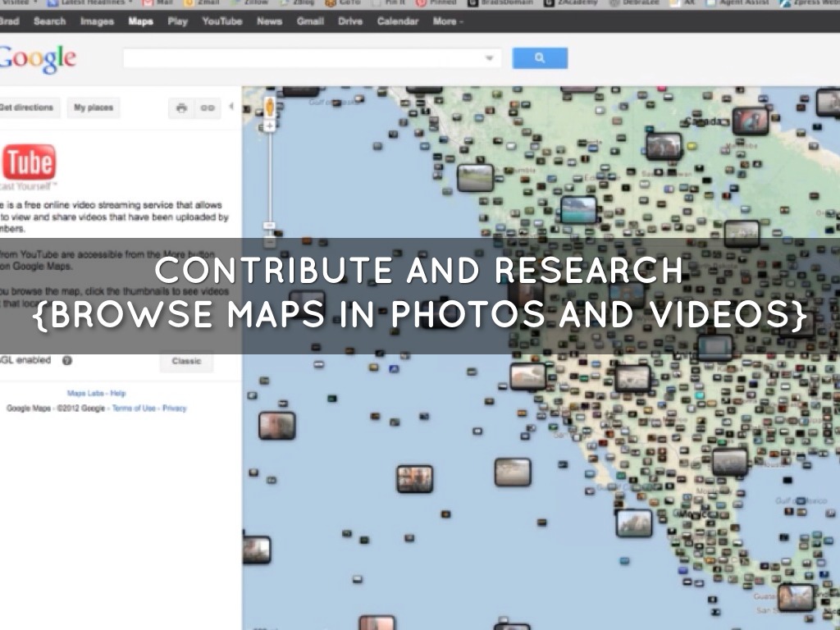Click the Get directions button
Screen dimensions: 840x630
tap(26, 107)
